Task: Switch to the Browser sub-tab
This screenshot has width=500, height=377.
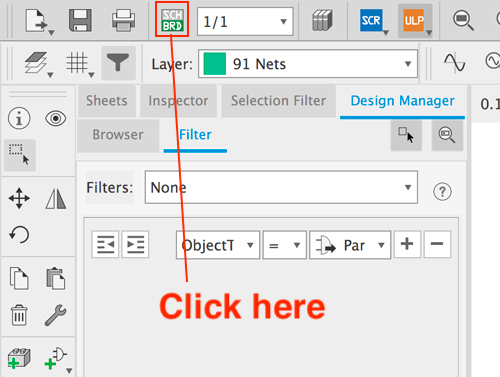Action: (118, 135)
